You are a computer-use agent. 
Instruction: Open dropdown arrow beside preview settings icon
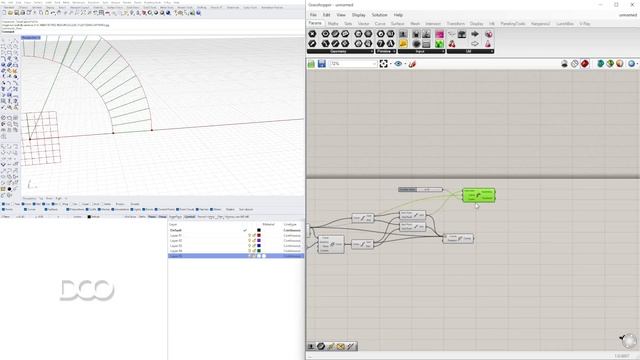point(637,64)
